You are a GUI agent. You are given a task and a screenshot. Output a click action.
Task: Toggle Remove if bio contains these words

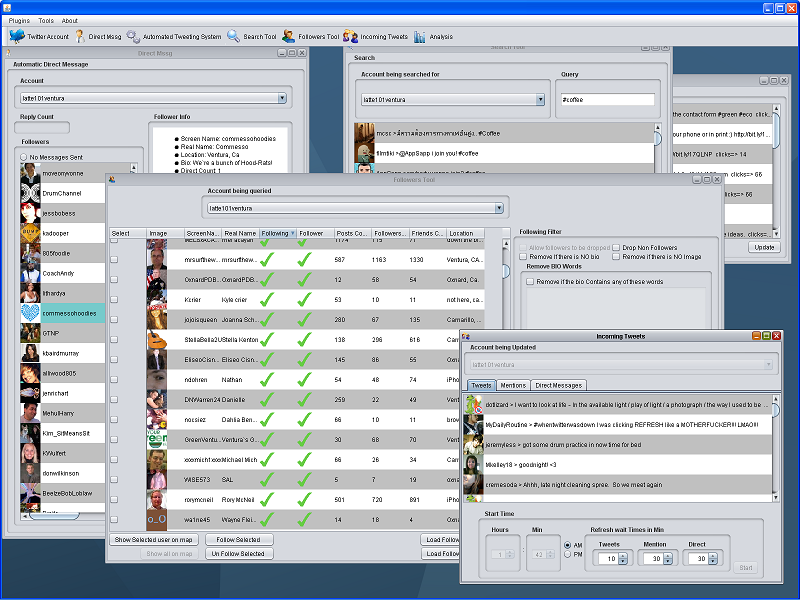click(x=530, y=282)
